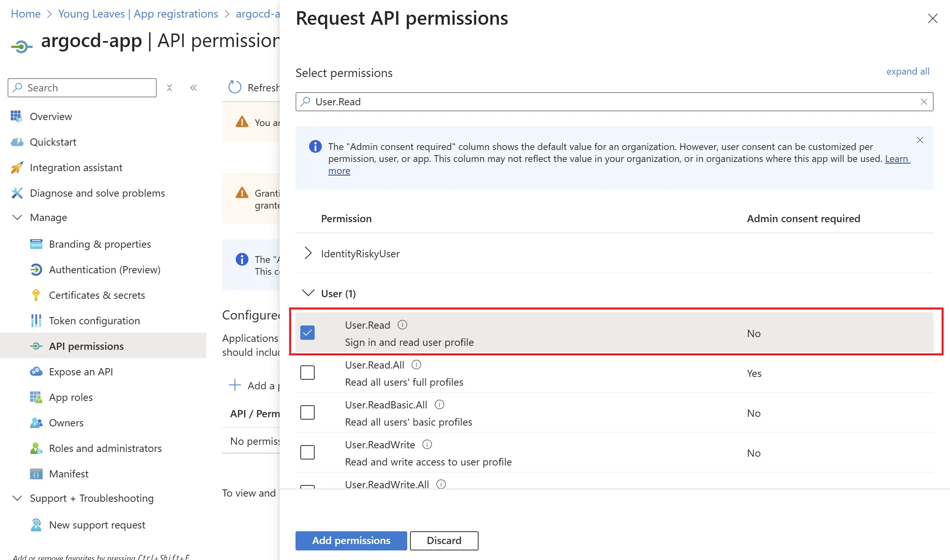The image size is (950, 560).
Task: Click 'Read all users' basic profiles' description
Action: click(408, 422)
